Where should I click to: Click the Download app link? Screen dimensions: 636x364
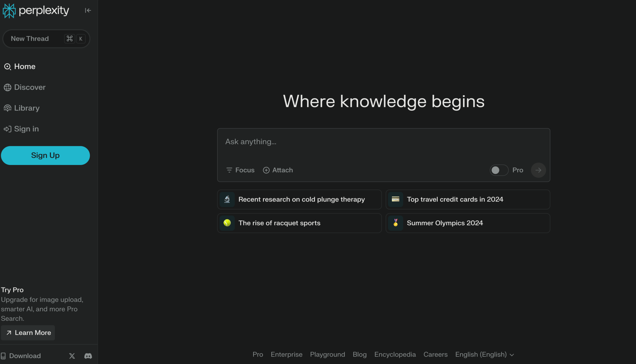point(21,356)
